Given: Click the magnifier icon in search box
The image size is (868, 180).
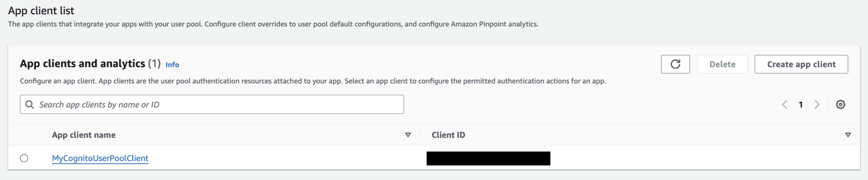Looking at the screenshot, I should point(30,104).
